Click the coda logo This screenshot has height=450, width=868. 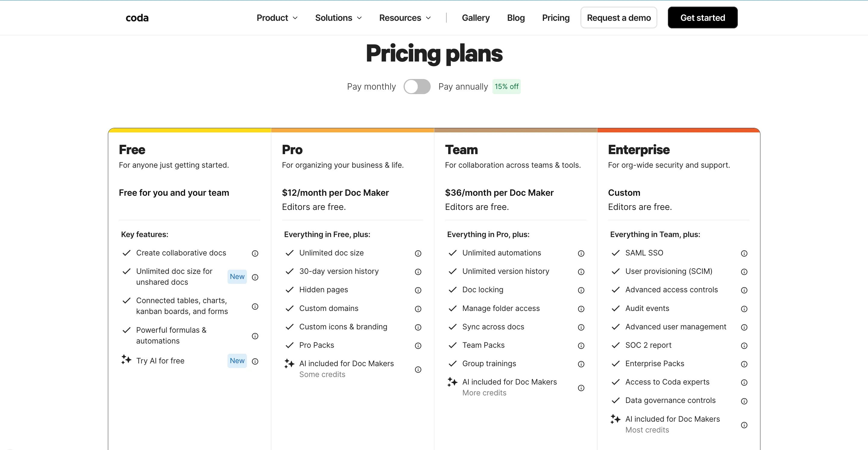137,18
